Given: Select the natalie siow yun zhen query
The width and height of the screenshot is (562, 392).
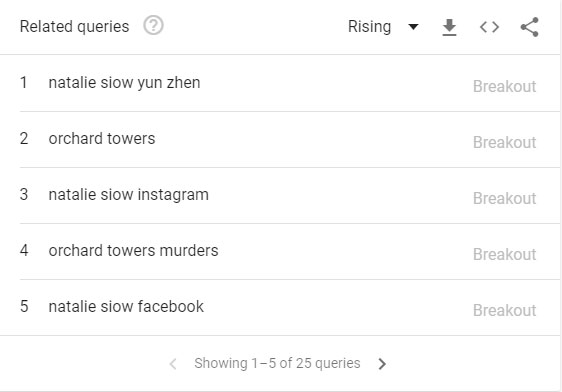Looking at the screenshot, I should (124, 83).
